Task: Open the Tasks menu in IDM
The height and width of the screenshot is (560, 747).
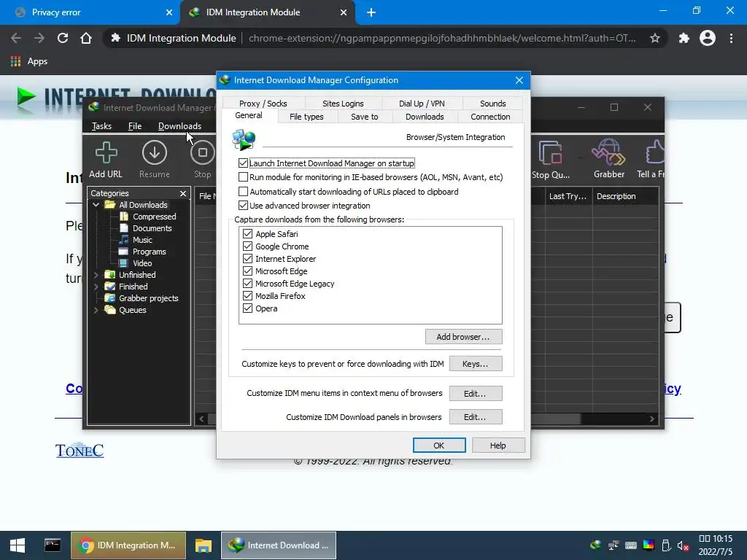Action: (x=101, y=126)
